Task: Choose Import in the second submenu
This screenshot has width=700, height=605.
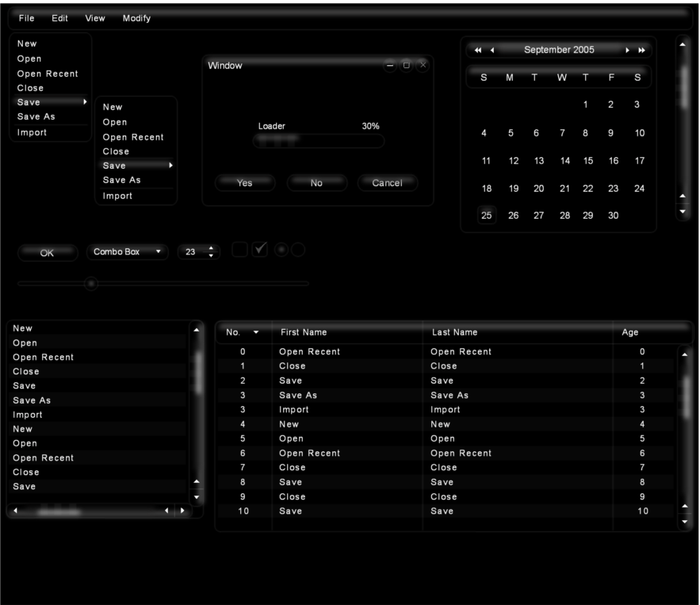Action: coord(117,196)
